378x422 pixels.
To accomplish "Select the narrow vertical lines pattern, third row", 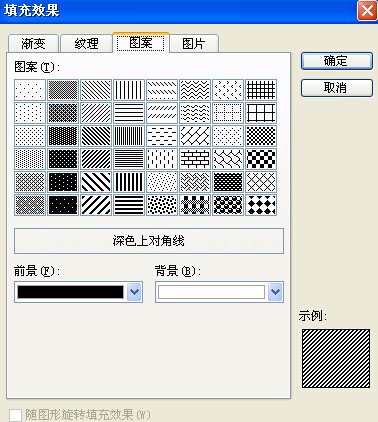I will [x=129, y=136].
